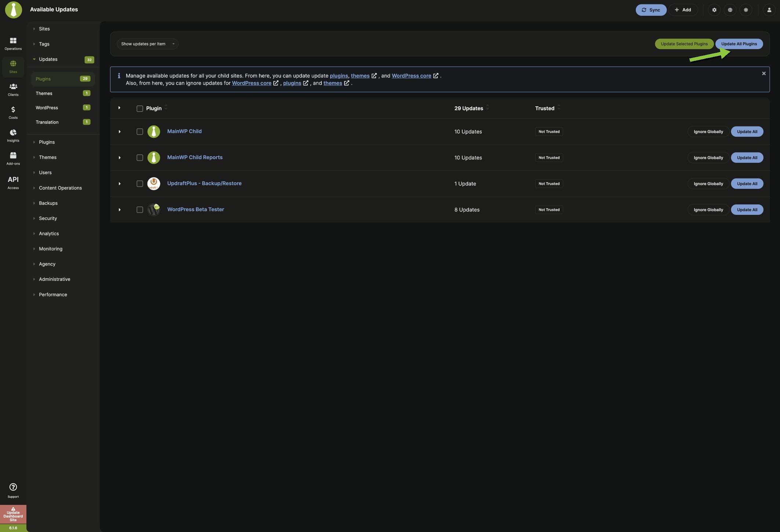The image size is (780, 532).
Task: Click the info icon in the banner
Action: click(x=119, y=76)
